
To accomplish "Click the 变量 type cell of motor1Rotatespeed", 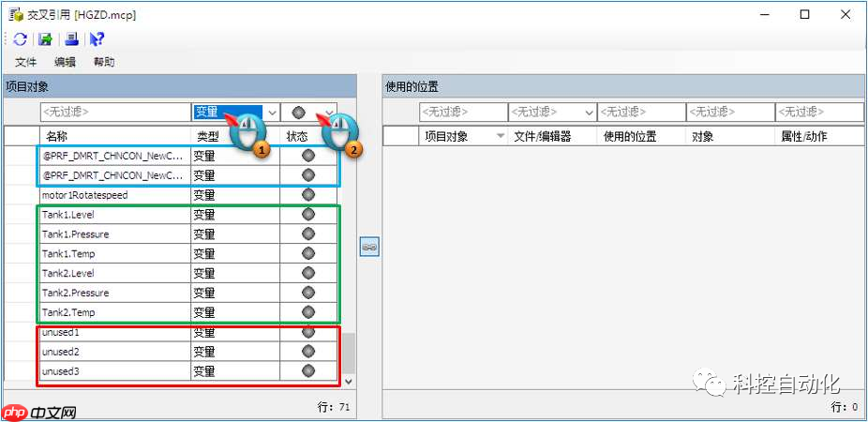I will 236,195.
